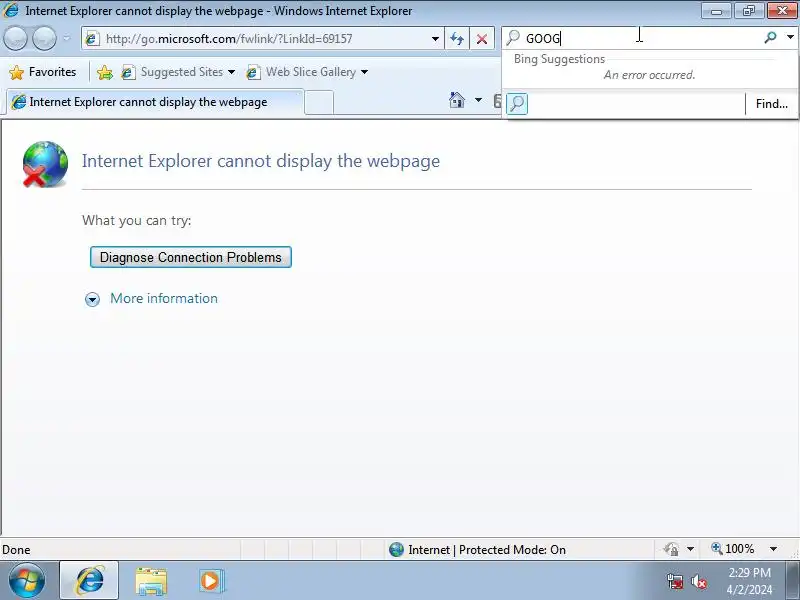
Task: Expand the More information section arrow
Action: 92,299
